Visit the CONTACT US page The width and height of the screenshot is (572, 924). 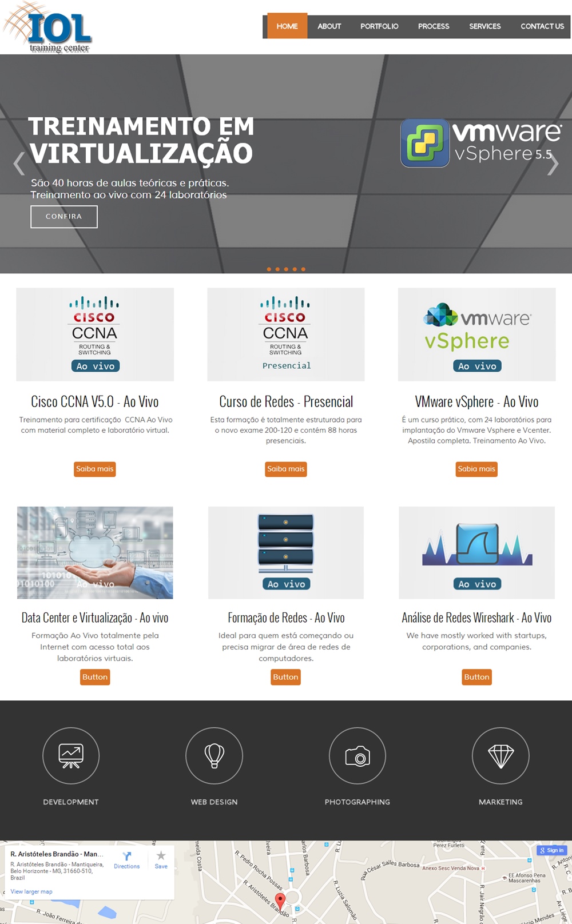pos(542,26)
